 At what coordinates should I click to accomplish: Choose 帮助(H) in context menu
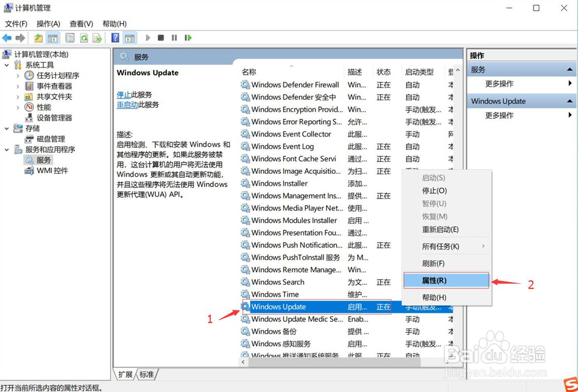(x=447, y=297)
